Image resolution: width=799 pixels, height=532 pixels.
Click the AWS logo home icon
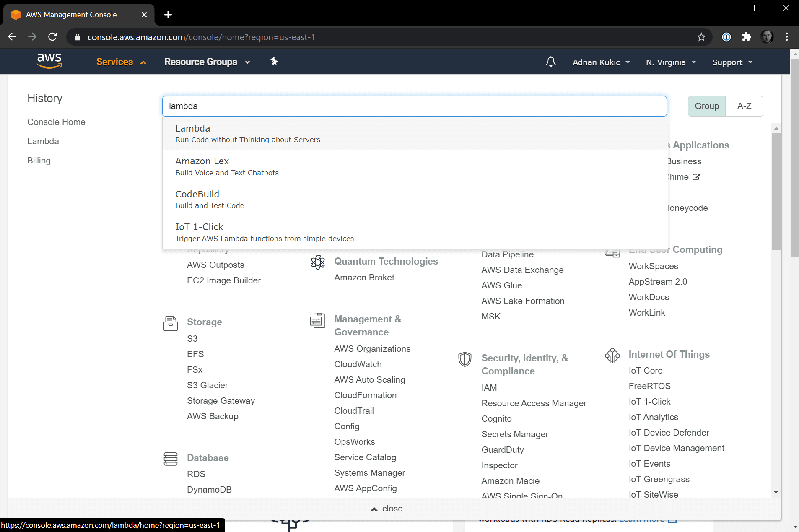[x=49, y=61]
